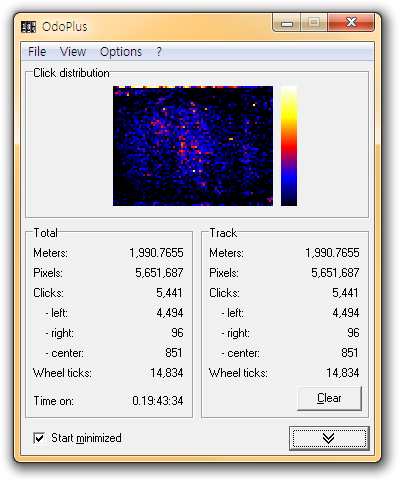
Task: Open the View menu
Action: click(x=73, y=52)
